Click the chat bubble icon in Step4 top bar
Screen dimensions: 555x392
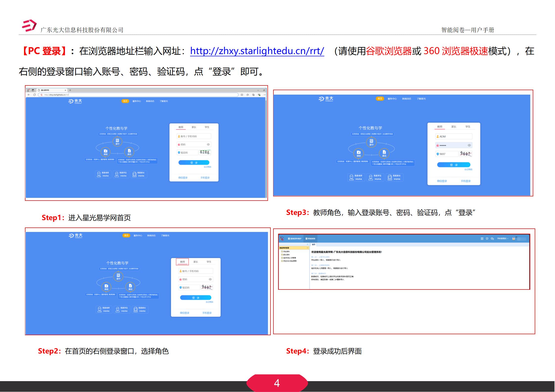[487, 239]
